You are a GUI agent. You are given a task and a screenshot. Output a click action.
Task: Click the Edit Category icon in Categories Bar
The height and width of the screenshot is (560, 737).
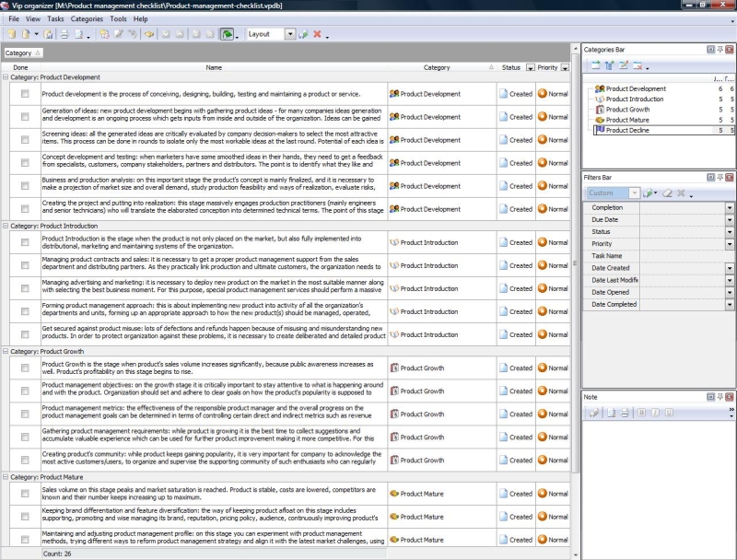point(625,64)
